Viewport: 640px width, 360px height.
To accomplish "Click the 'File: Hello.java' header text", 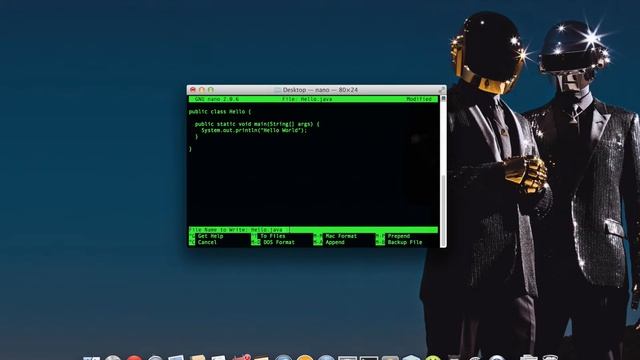I will coord(307,99).
